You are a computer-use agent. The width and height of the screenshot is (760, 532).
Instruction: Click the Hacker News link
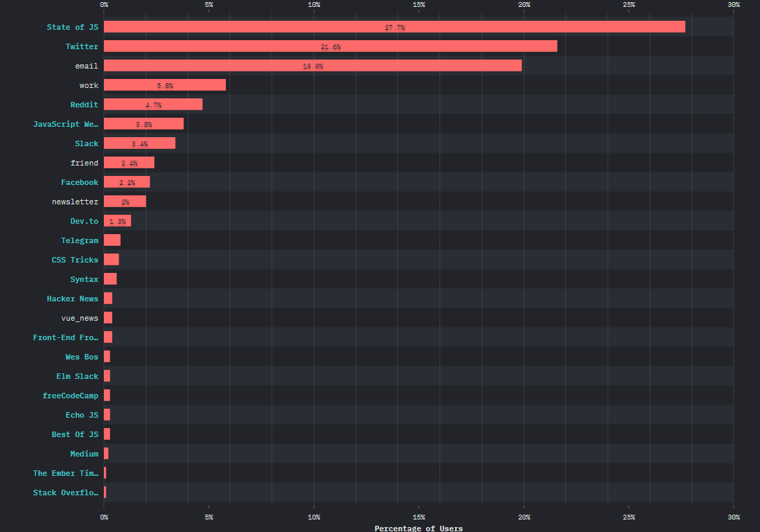pyautogui.click(x=73, y=299)
